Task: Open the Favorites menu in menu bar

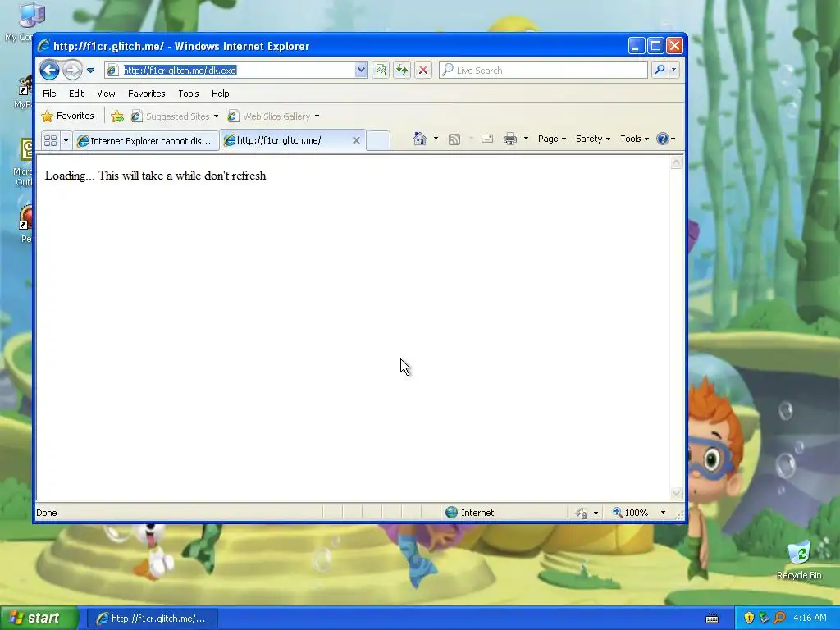Action: [x=146, y=94]
